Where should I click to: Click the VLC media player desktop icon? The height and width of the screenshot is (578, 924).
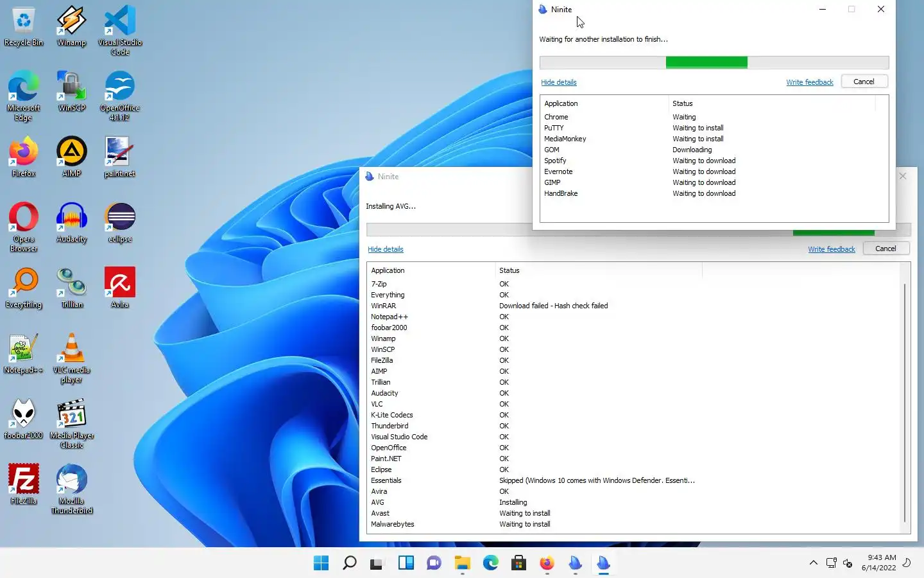[x=71, y=358]
